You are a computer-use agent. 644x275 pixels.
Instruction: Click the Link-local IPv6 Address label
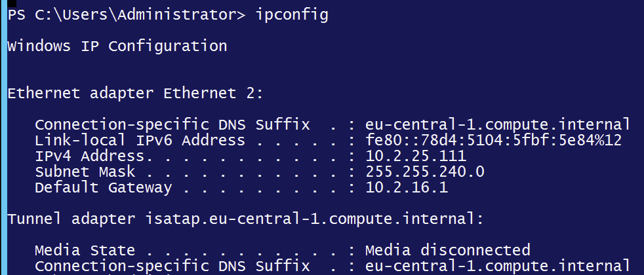(x=140, y=141)
